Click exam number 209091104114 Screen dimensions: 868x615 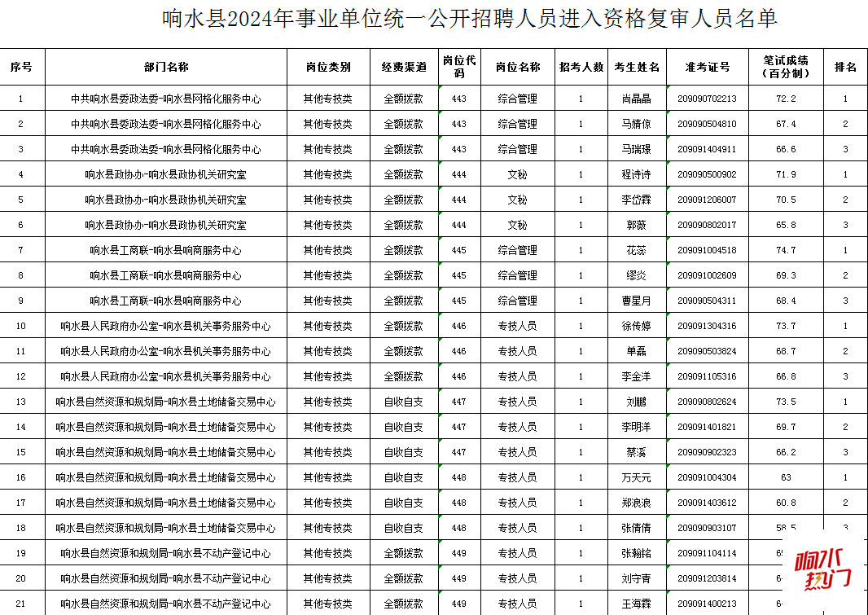click(x=708, y=554)
